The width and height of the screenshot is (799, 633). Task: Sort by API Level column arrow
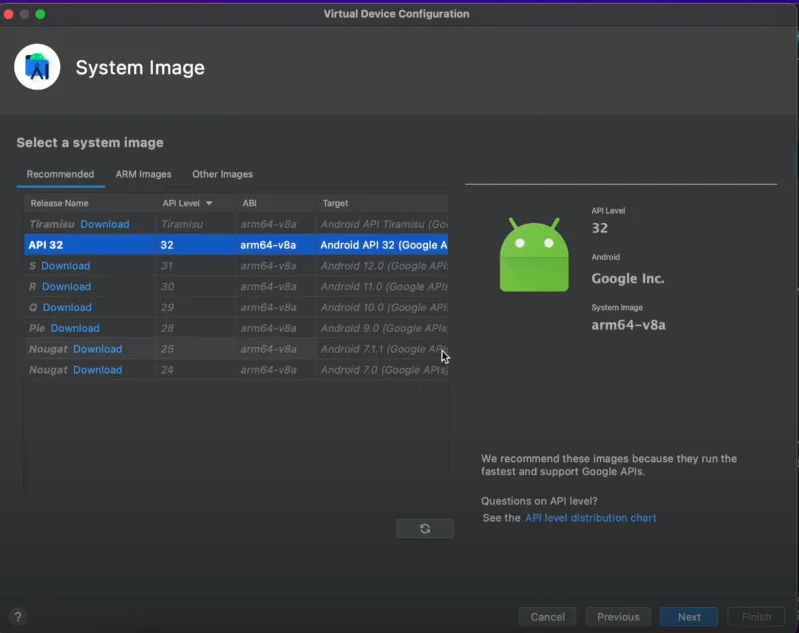tap(209, 203)
